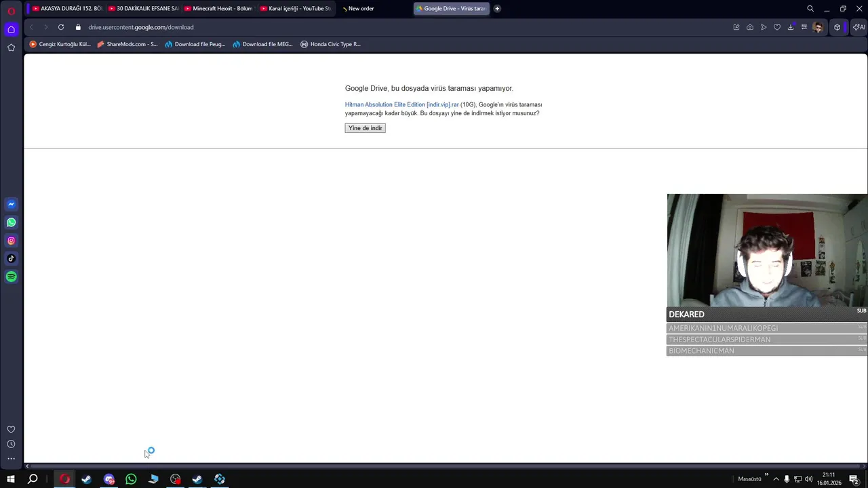Open the Easy Setup sliders menu

pyautogui.click(x=804, y=27)
